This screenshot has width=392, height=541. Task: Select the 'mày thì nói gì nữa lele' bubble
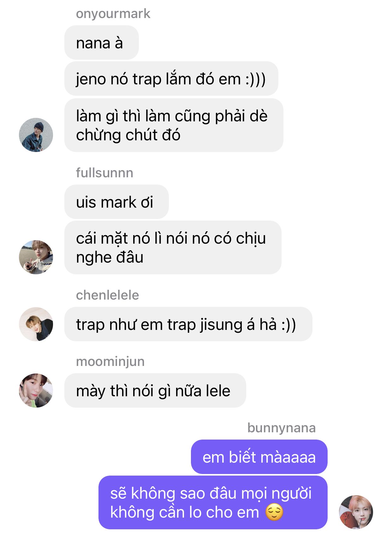155,391
